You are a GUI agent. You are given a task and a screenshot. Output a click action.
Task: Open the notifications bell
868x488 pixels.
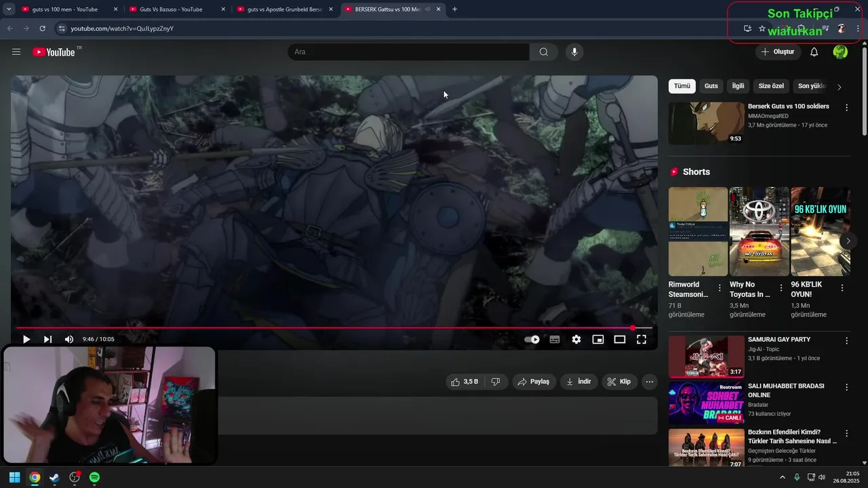[x=814, y=52]
